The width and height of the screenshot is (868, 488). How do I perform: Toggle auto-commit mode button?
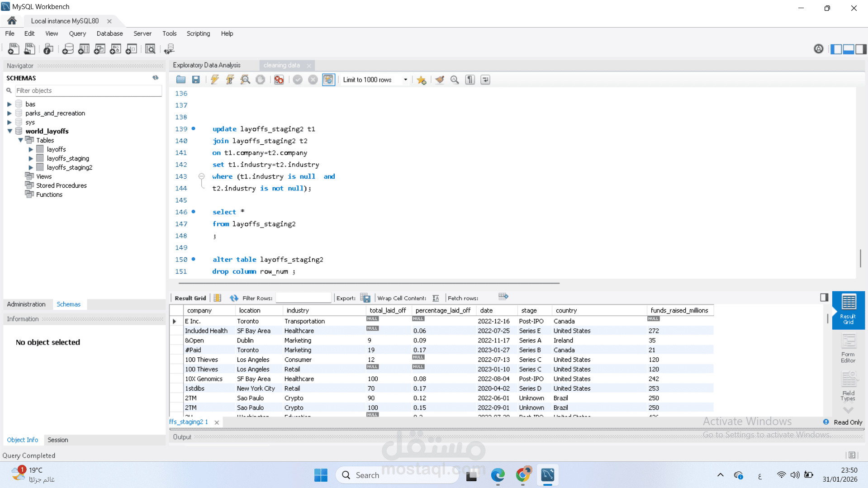(328, 80)
